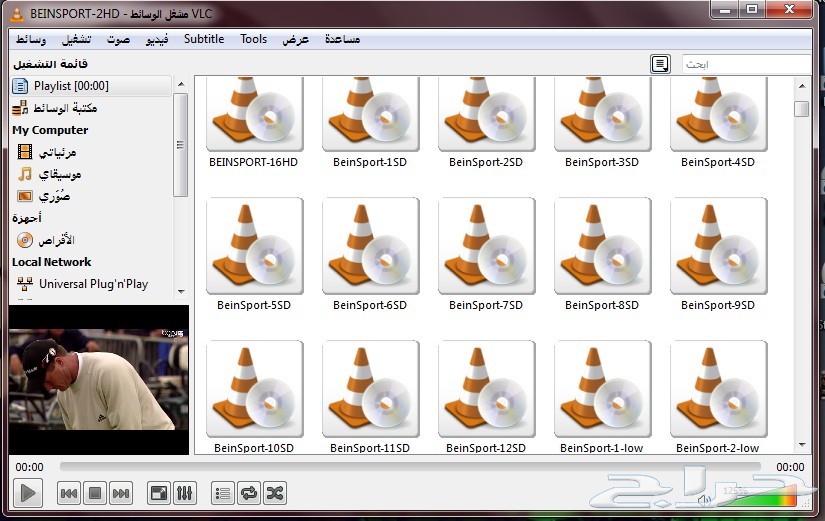Viewport: 825px width, 521px height.
Task: Click the playlist search field
Action: 747,64
